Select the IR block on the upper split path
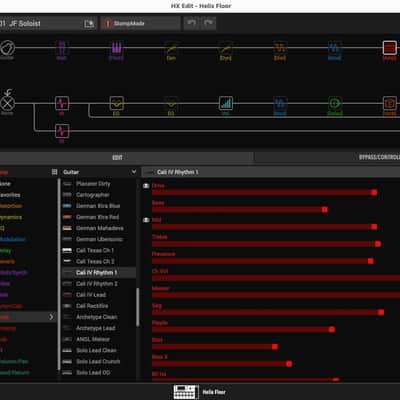Screen dimensions: 400x400 (62, 103)
